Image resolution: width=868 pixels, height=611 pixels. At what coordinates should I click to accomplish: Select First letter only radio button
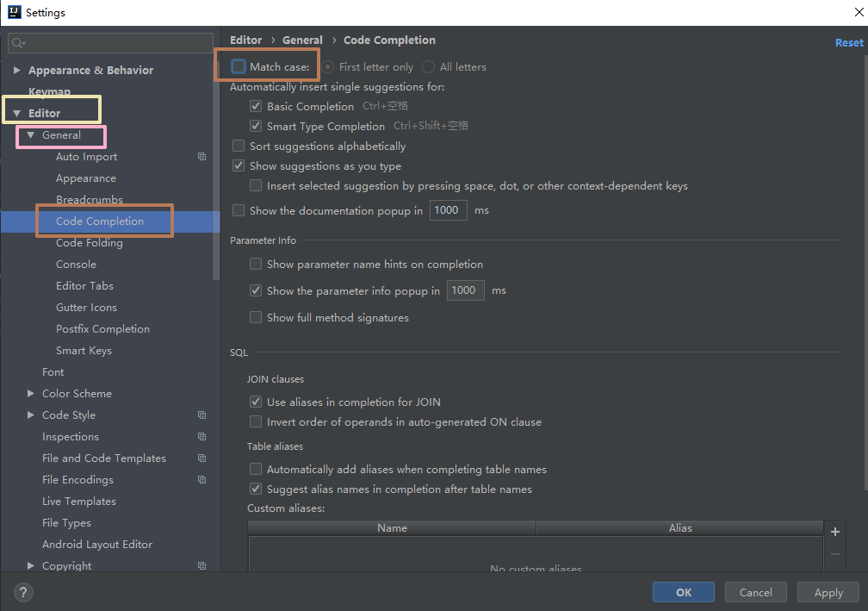point(328,66)
